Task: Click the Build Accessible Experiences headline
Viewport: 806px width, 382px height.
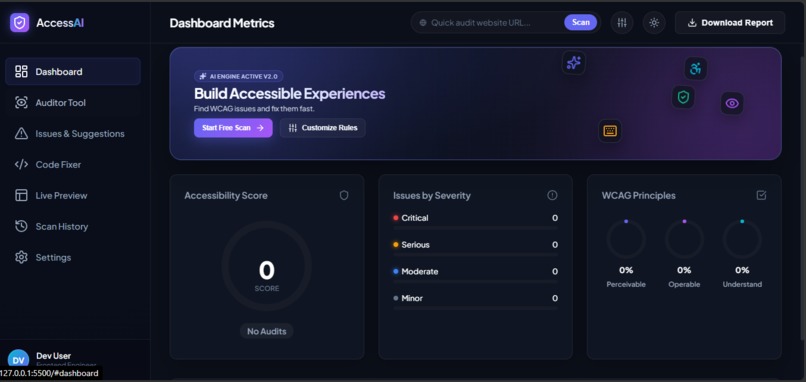Action: [289, 94]
